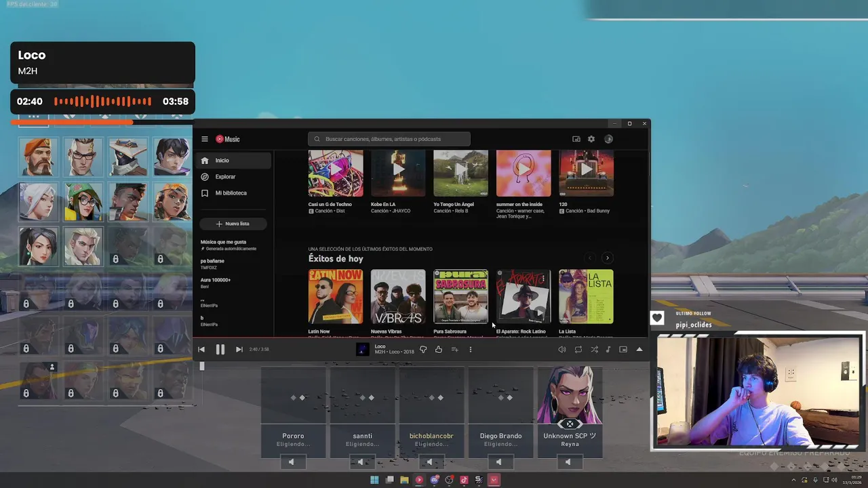868x488 pixels.
Task: Select Sage agent in the grid
Action: click(39, 246)
